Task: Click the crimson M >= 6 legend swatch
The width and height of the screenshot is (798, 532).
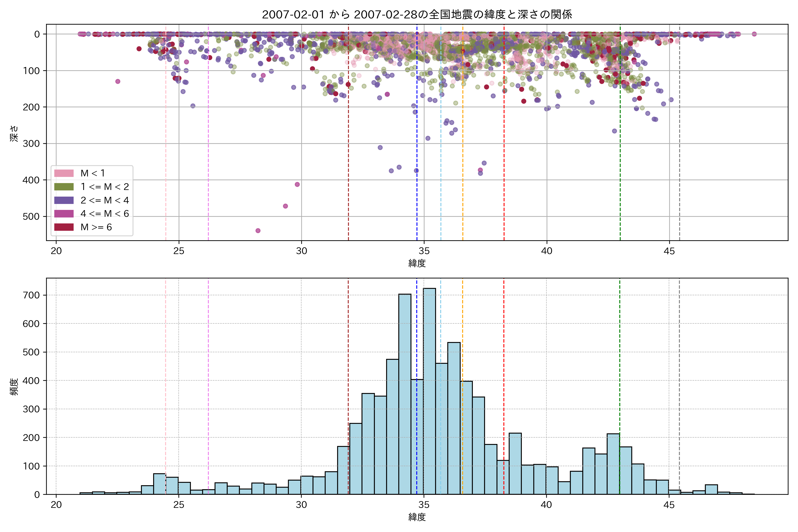Action: (x=64, y=227)
